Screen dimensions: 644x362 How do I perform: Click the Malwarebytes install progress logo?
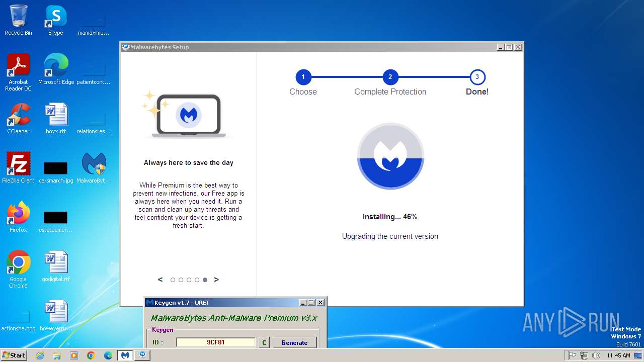(x=390, y=156)
